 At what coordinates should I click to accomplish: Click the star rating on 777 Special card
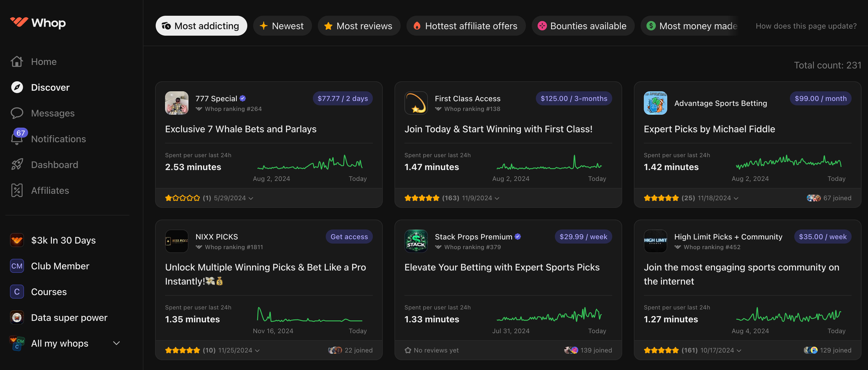click(183, 198)
